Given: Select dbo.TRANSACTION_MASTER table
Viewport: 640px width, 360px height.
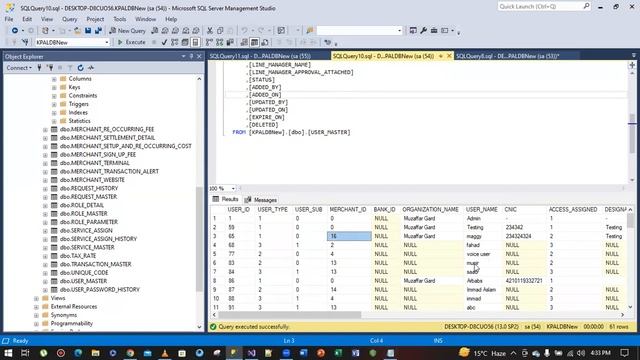Looking at the screenshot, I should [96, 264].
